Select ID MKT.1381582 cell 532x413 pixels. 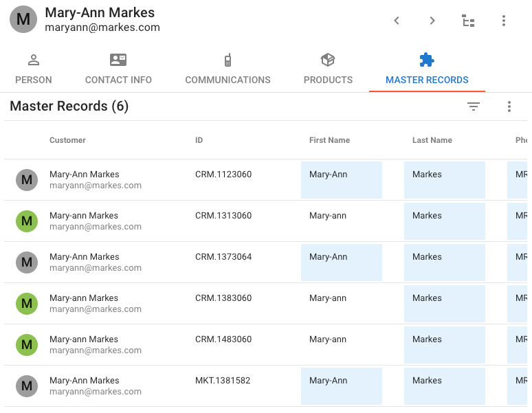tap(223, 381)
